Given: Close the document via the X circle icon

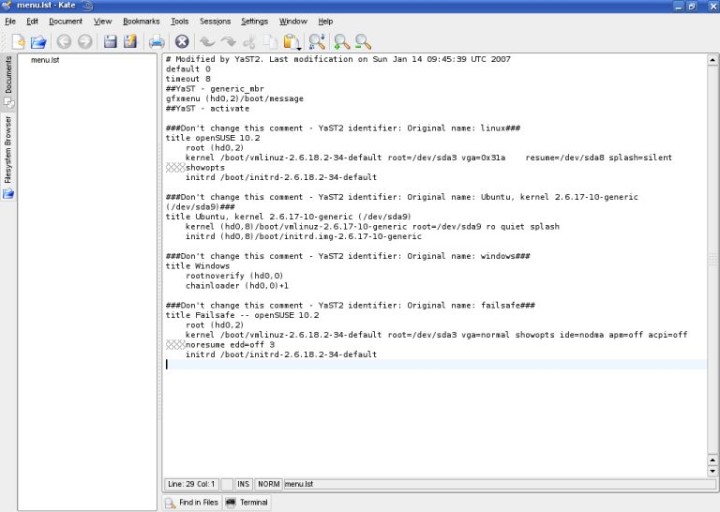Looking at the screenshot, I should pos(182,42).
